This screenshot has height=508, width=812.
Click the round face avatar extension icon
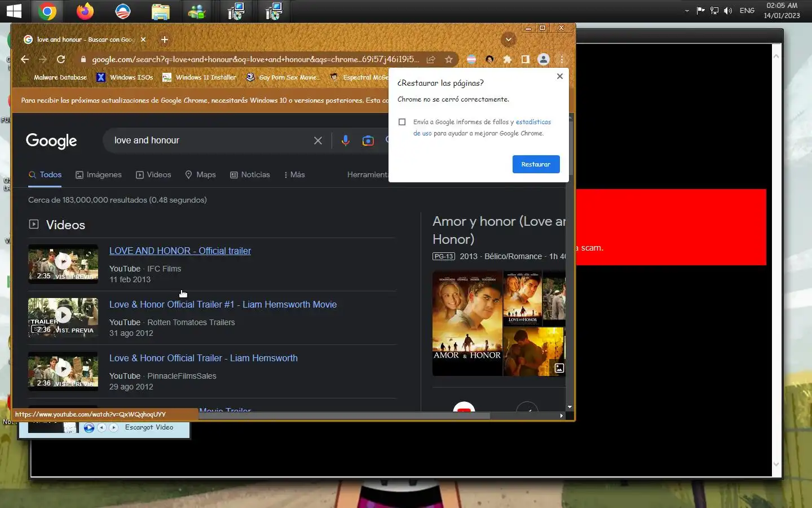coord(489,59)
